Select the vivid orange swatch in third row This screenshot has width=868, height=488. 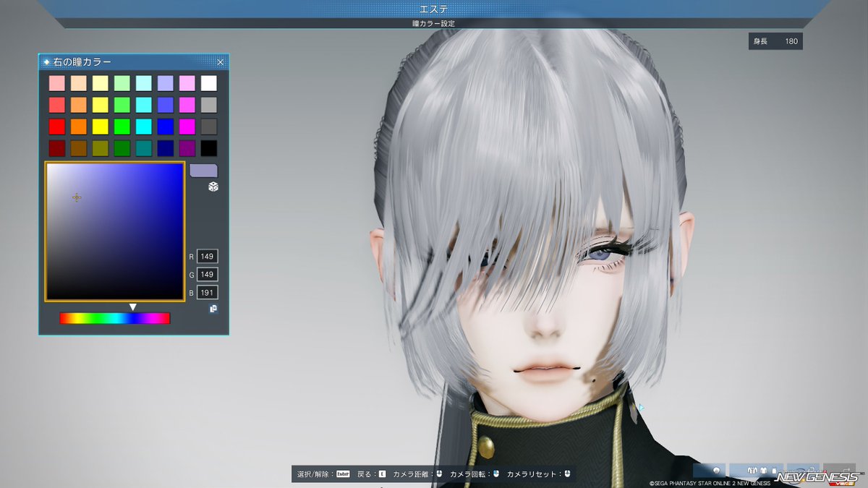tap(79, 127)
